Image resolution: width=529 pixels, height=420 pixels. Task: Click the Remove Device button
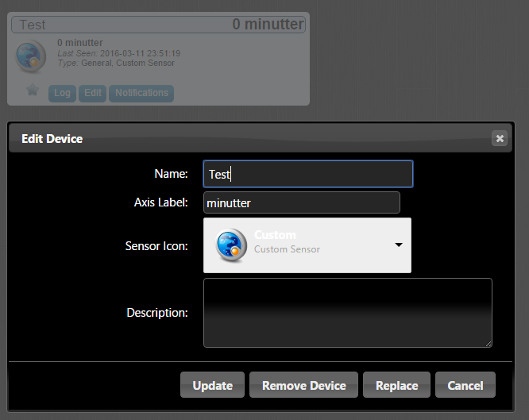(303, 385)
